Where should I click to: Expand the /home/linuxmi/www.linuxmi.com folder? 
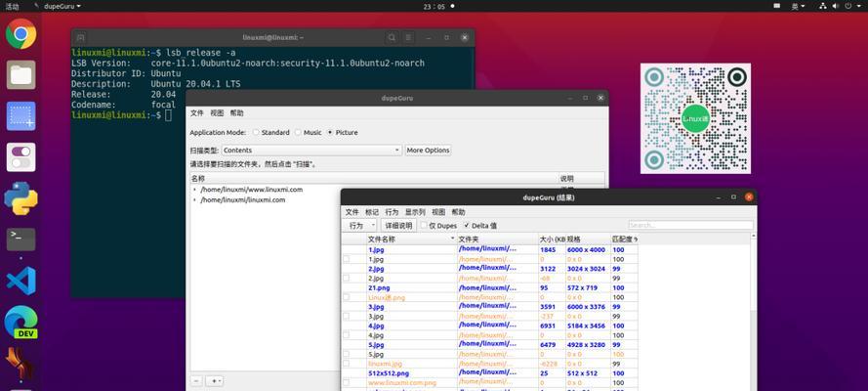click(195, 190)
